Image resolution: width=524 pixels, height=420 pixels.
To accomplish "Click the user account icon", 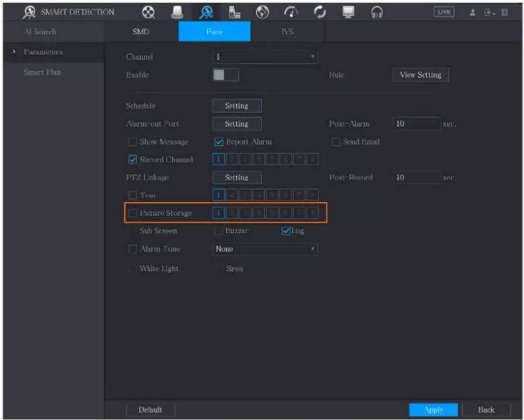I will tap(472, 13).
